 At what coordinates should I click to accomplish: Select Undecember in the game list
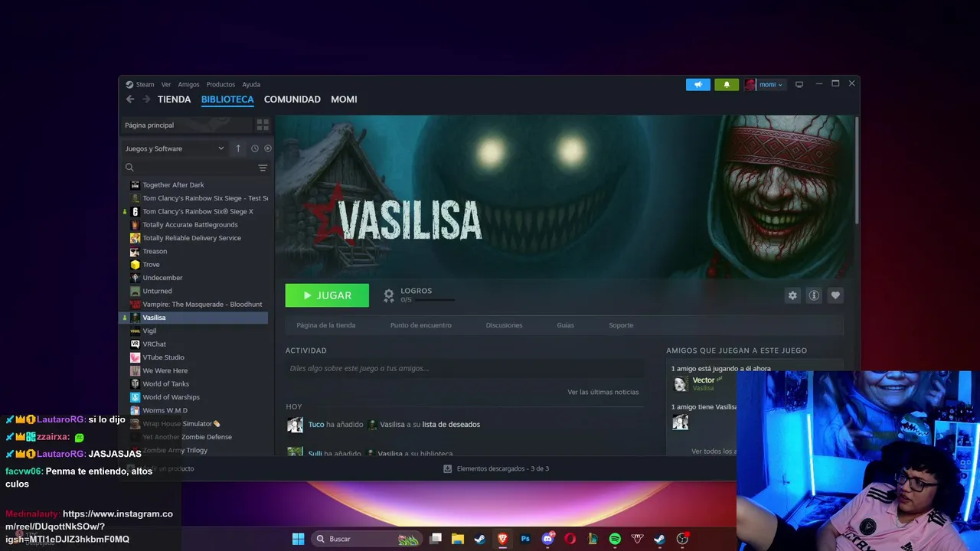coord(195,278)
